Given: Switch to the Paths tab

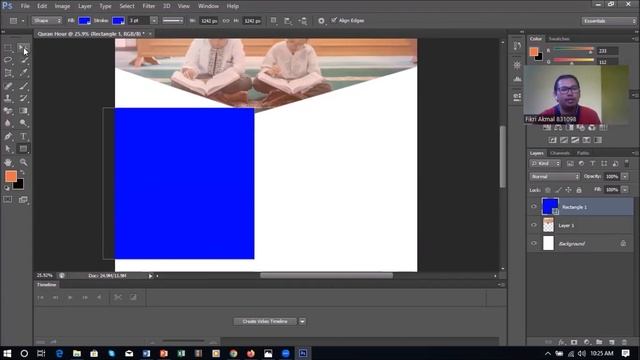Looking at the screenshot, I should coord(583,153).
